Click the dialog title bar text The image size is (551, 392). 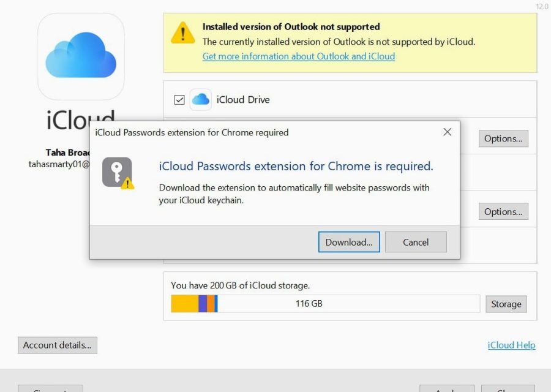(x=190, y=132)
